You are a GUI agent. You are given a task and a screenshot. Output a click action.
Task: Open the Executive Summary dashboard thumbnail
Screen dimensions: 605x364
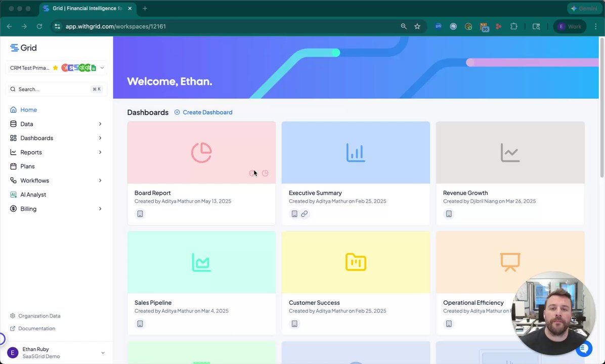pyautogui.click(x=356, y=153)
